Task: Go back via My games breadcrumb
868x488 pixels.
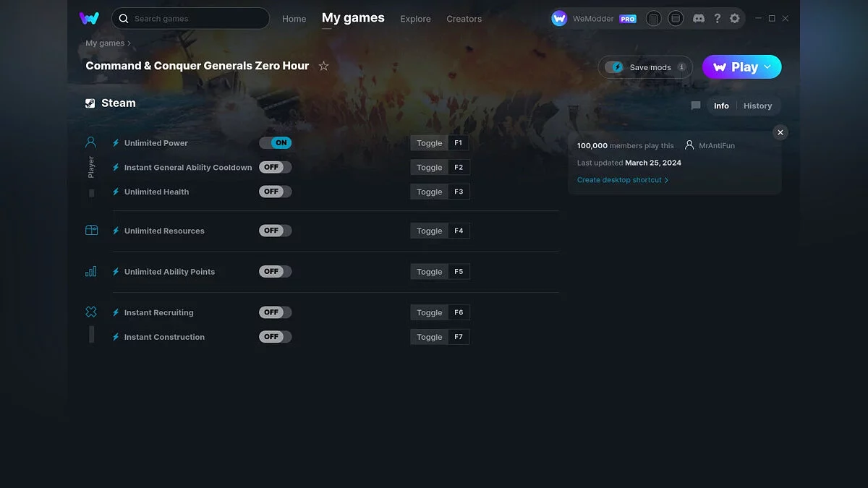Action: click(x=105, y=43)
